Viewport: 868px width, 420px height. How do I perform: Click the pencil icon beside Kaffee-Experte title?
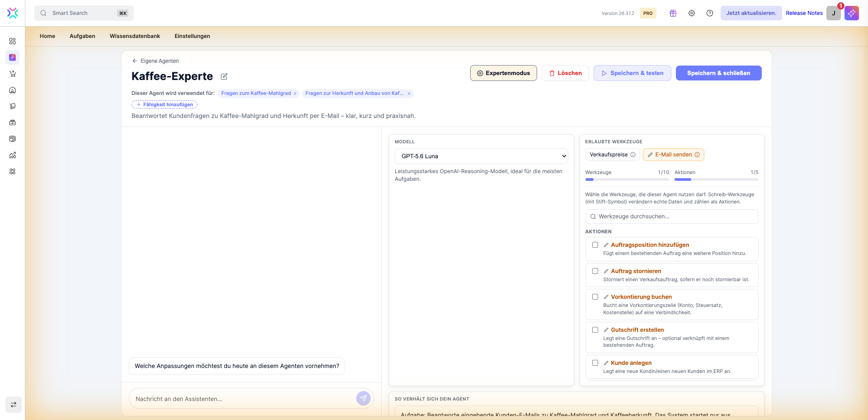click(224, 76)
